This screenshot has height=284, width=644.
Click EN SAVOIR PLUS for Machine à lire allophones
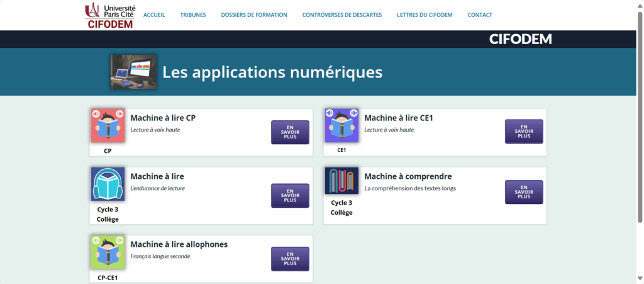tap(290, 259)
